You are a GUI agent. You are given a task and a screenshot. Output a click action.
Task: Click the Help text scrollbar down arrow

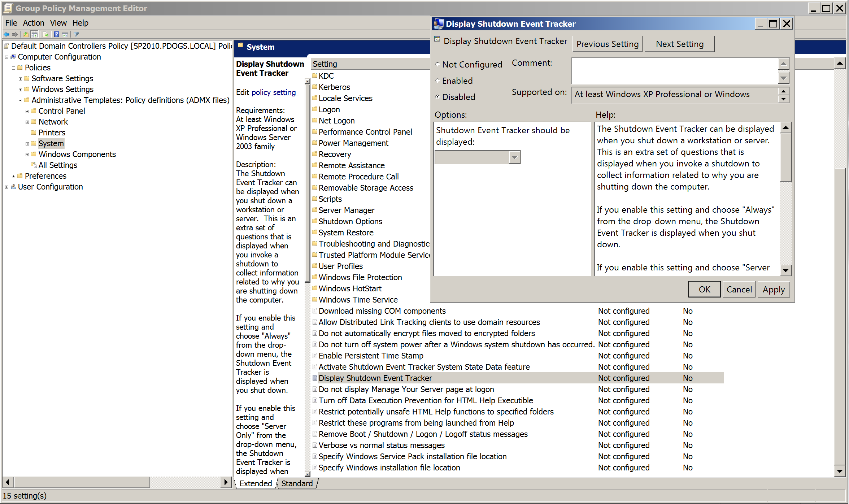tap(785, 270)
